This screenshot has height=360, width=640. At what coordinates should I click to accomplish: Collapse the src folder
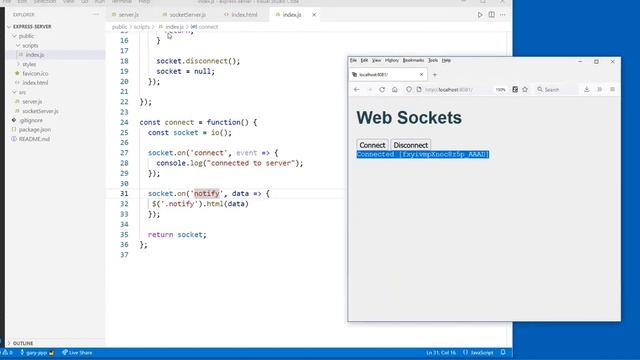[x=19, y=92]
